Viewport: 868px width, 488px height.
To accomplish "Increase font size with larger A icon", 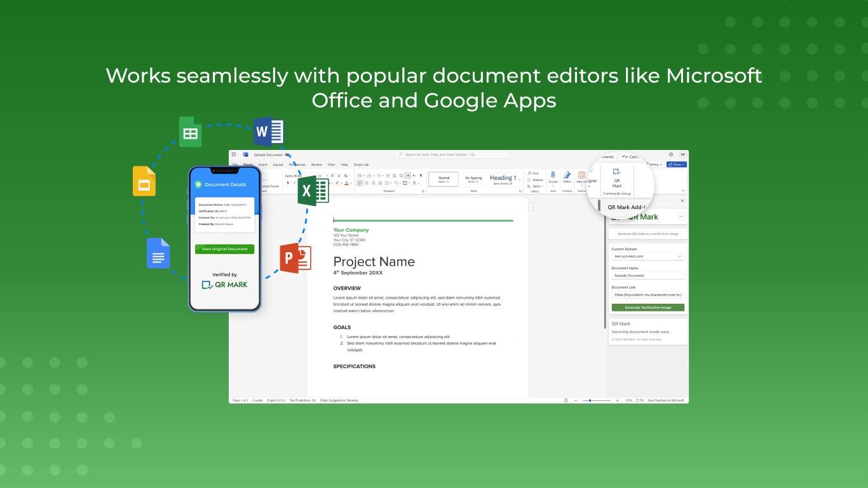I will coord(332,175).
